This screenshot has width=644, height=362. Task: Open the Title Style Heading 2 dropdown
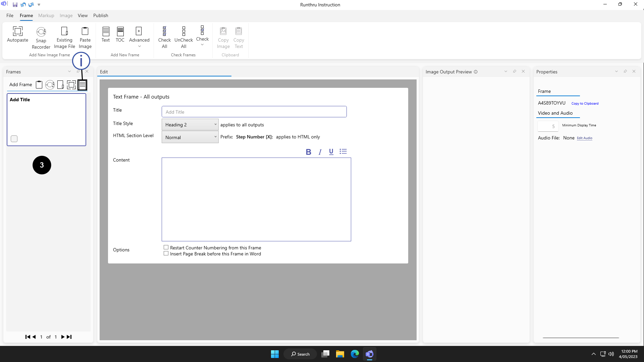click(190, 125)
